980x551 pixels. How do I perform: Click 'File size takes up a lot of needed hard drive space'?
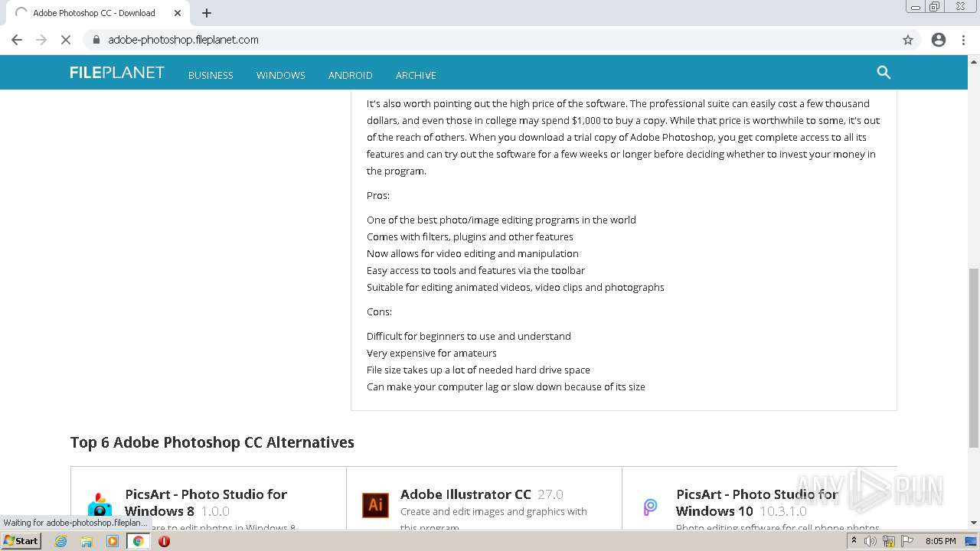[x=479, y=370]
